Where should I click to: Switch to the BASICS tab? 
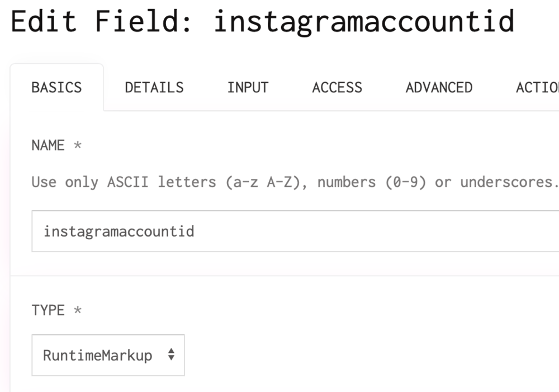click(x=56, y=88)
